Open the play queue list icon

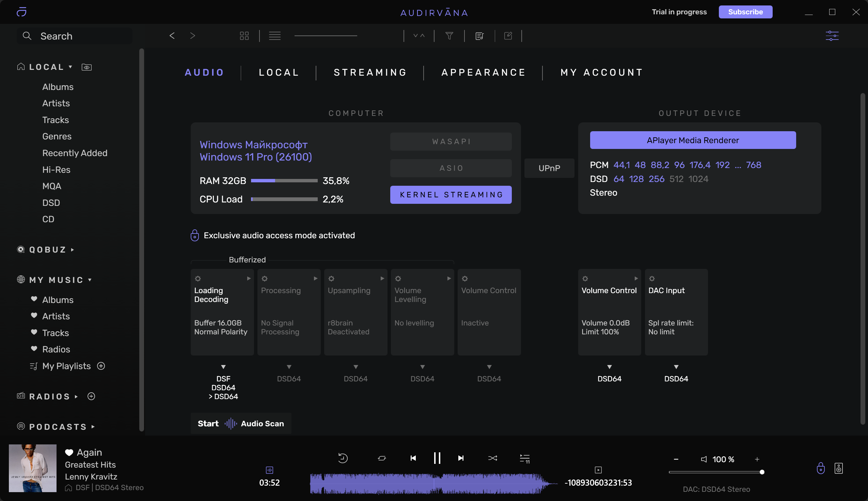click(x=479, y=36)
